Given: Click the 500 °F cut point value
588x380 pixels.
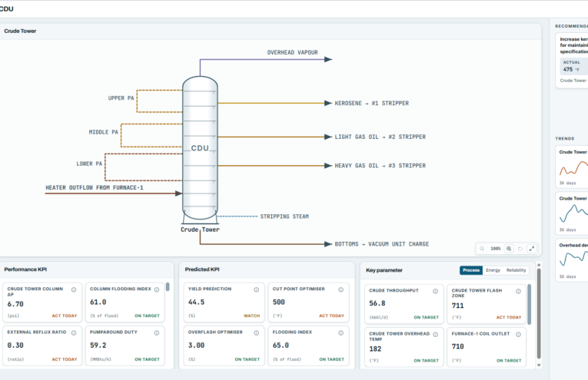Looking at the screenshot, I should 278,302.
